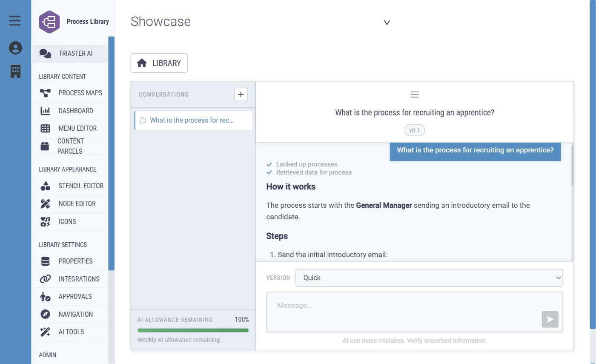Open the Icons sidebar icon
Viewport: 596px width, 364px height.
pyautogui.click(x=45, y=221)
